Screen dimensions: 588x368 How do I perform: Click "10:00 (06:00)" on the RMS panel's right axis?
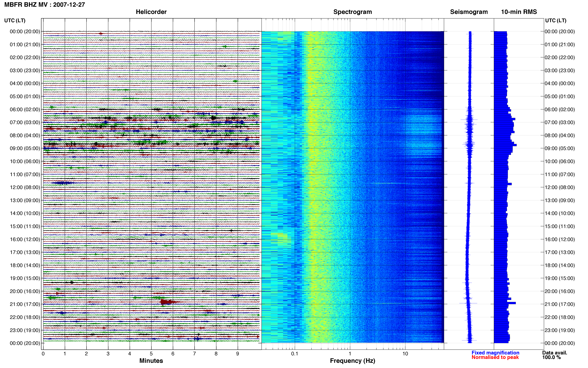[560, 161]
